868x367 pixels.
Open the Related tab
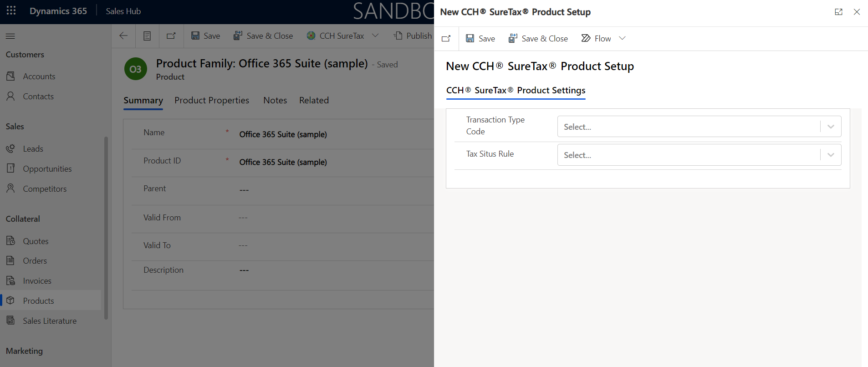pos(314,100)
